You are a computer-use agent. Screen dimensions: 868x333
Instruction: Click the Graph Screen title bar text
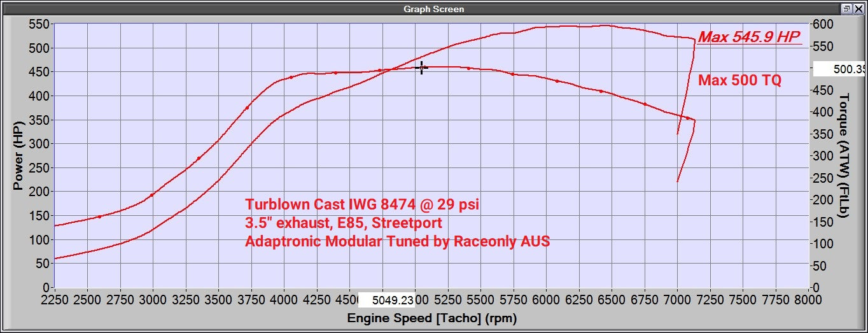coord(434,9)
